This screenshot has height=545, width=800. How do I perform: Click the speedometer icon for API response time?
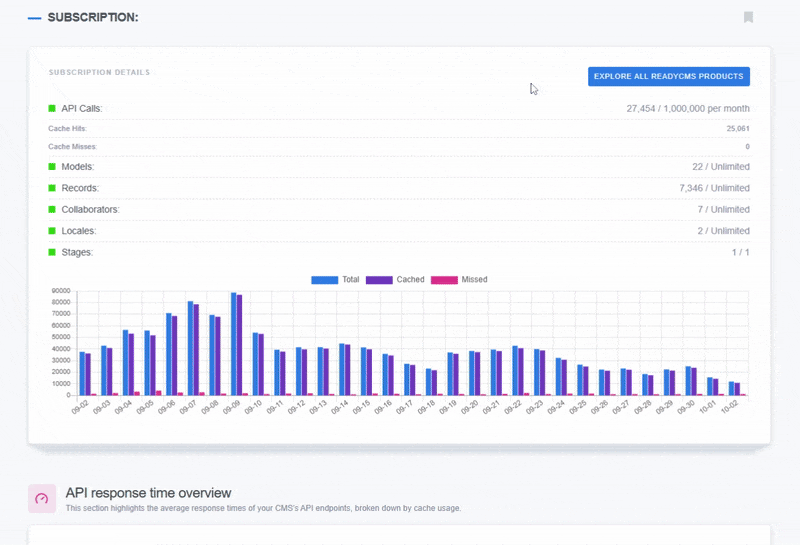(x=42, y=498)
